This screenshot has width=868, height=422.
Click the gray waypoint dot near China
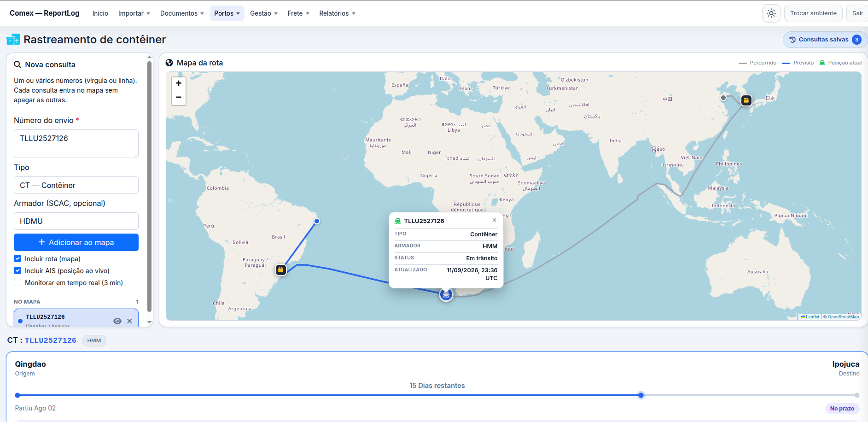pyautogui.click(x=723, y=98)
